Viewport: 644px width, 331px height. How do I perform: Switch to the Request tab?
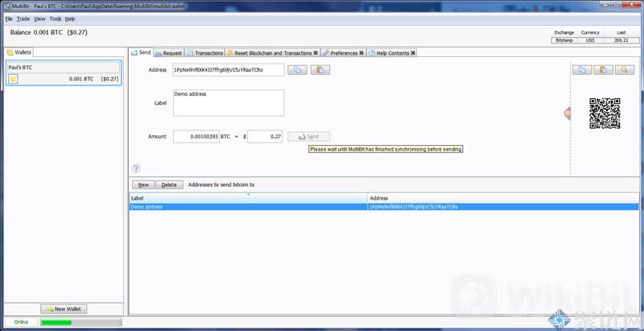pos(168,53)
